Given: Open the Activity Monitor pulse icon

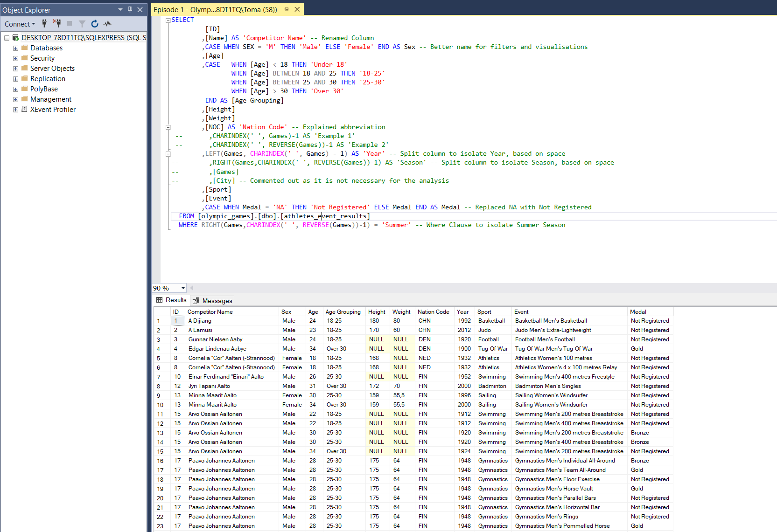Looking at the screenshot, I should coord(107,23).
